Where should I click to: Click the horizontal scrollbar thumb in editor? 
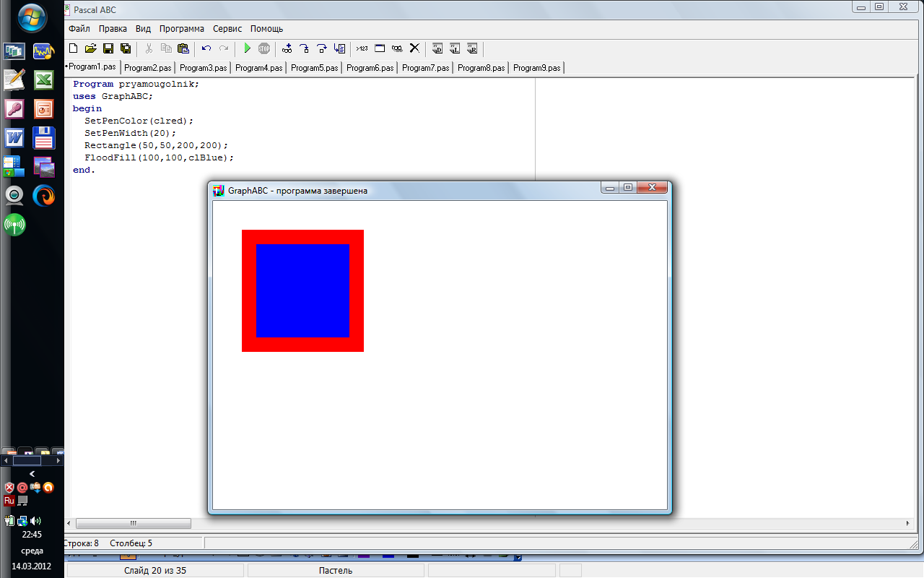point(133,523)
